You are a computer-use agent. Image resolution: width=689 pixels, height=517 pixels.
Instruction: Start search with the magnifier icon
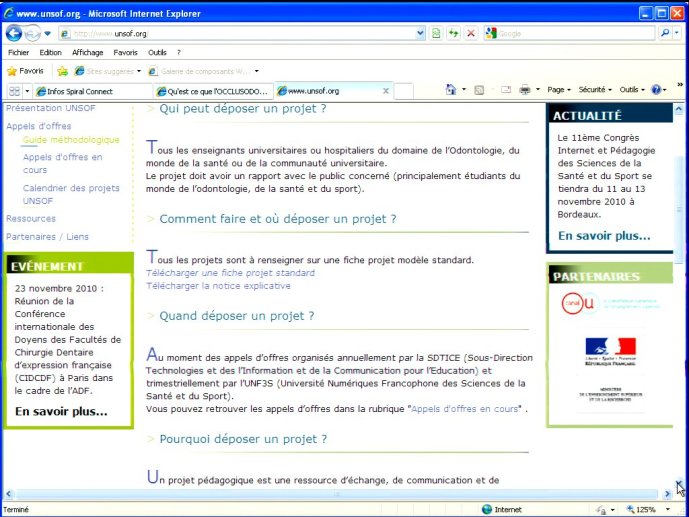click(665, 33)
